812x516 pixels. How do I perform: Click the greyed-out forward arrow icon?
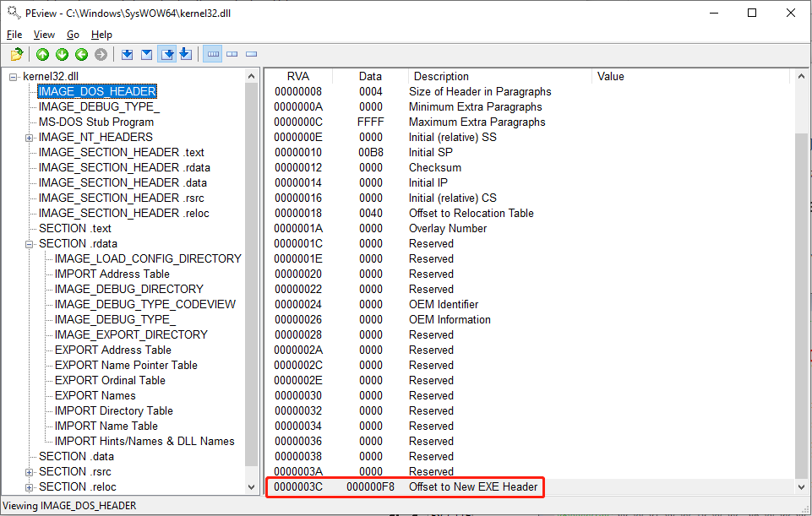pyautogui.click(x=101, y=55)
